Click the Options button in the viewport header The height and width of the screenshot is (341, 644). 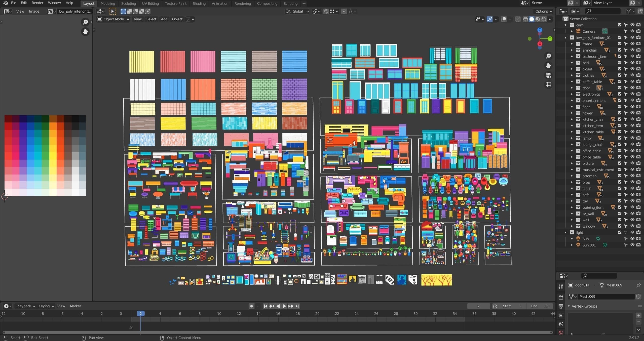[544, 11]
